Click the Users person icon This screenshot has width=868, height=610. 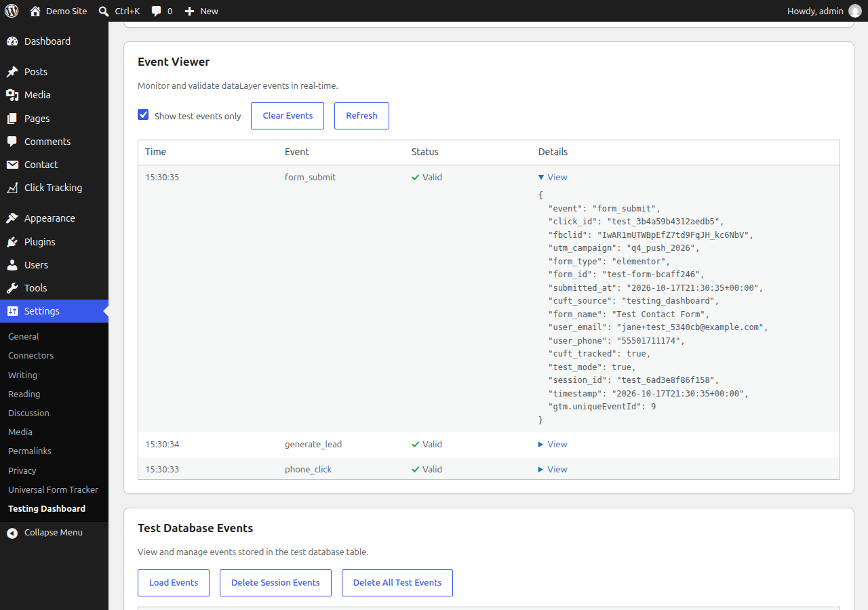[12, 265]
